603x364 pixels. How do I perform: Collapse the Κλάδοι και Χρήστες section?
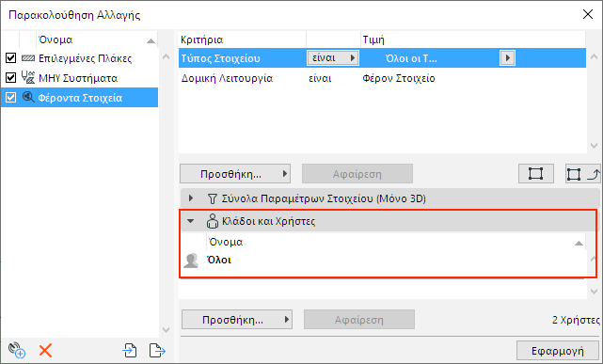point(190,221)
